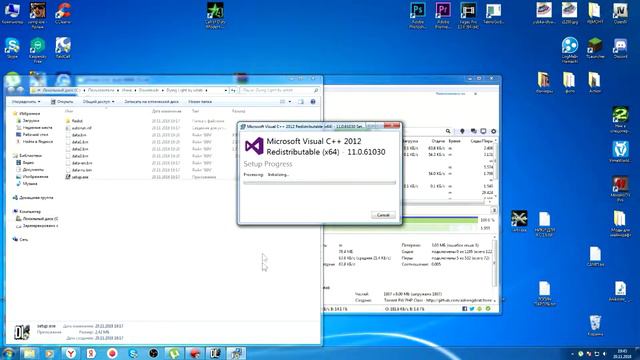Viewport: 640px width, 360px height.
Task: Expand breadcrumb arrow after Пользователи
Action: 118,90
